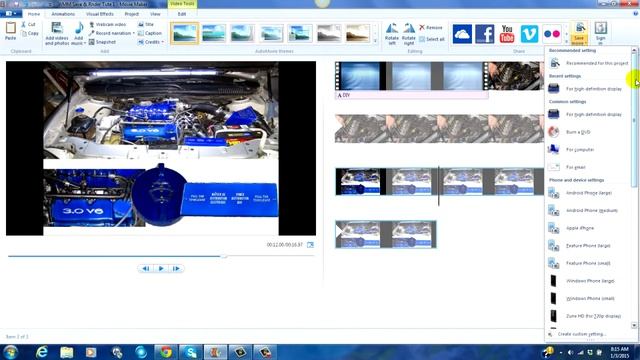Viewport: 640px width, 360px height.
Task: Select the fifth AutoMovie theme thumbnail
Action: [x=300, y=33]
